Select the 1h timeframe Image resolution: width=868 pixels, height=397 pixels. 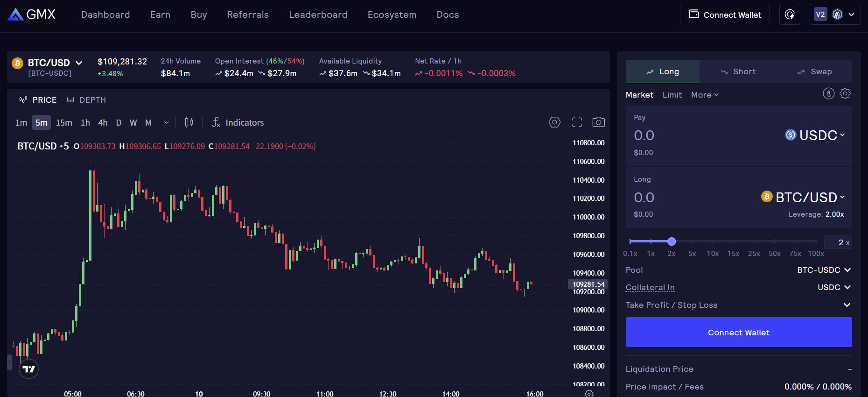point(85,123)
